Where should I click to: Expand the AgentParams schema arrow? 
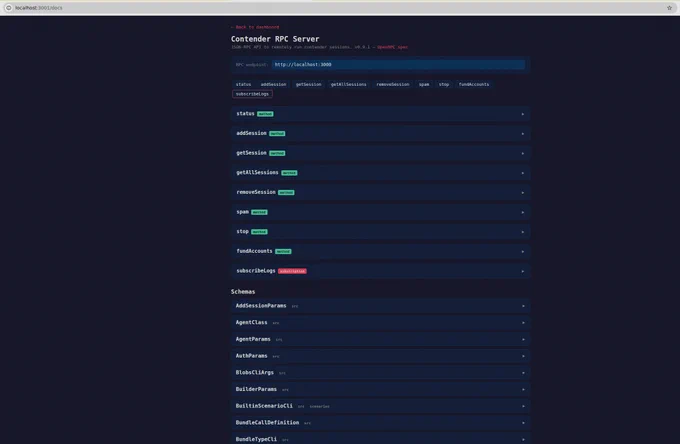[x=523, y=340]
